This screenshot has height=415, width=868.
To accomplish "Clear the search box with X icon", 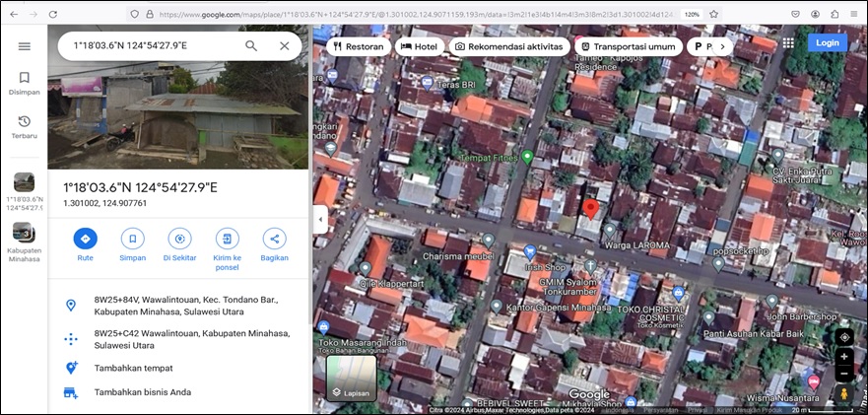I will click(x=285, y=46).
